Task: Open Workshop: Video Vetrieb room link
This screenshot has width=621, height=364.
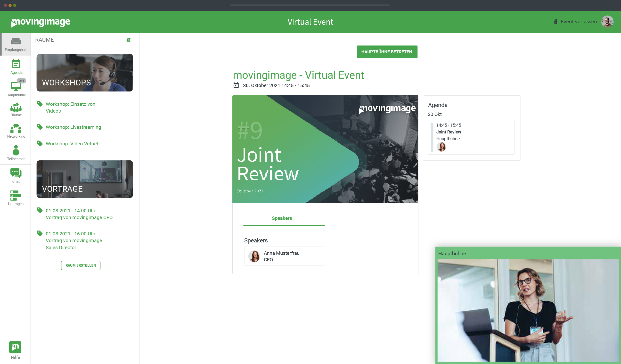Action: tap(73, 144)
